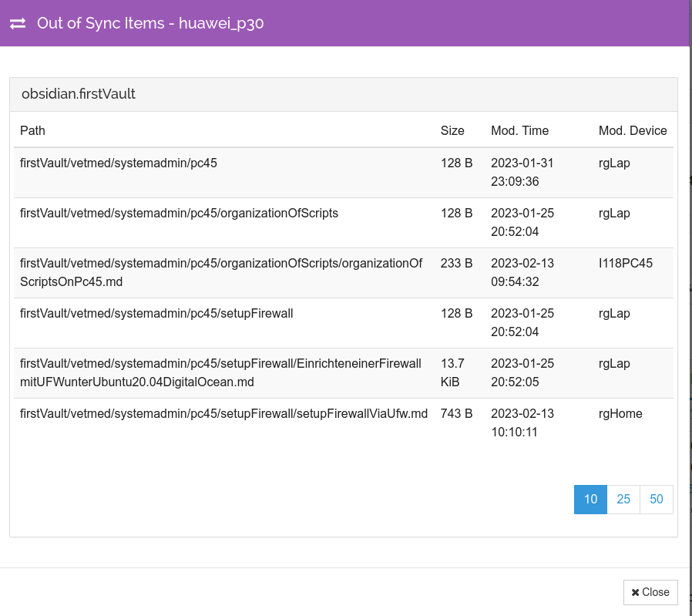Select the obsidian.firstVault folder heading

tap(79, 94)
